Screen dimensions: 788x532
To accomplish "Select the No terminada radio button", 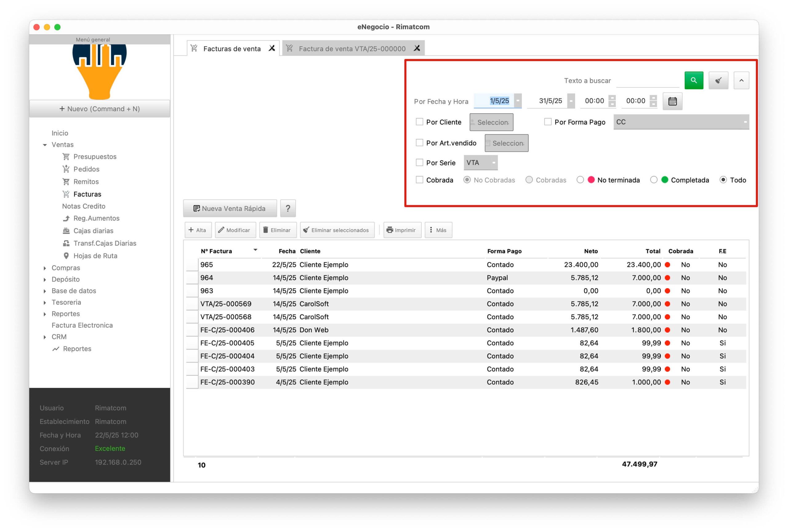I will (x=580, y=180).
